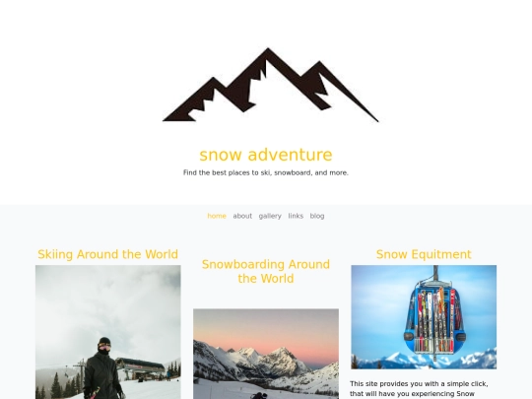The width and height of the screenshot is (532, 399).
Task: View the sunset mountain snowboarding photo
Action: (x=266, y=354)
